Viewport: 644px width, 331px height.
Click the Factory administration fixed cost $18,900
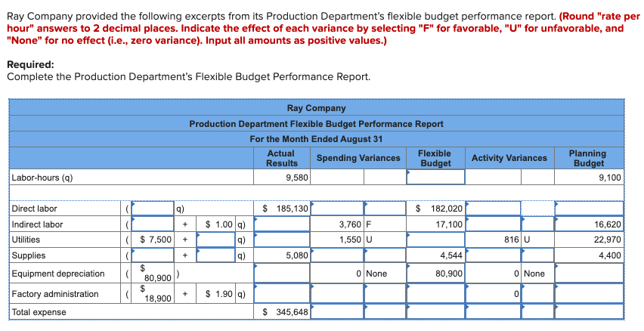[x=156, y=294]
